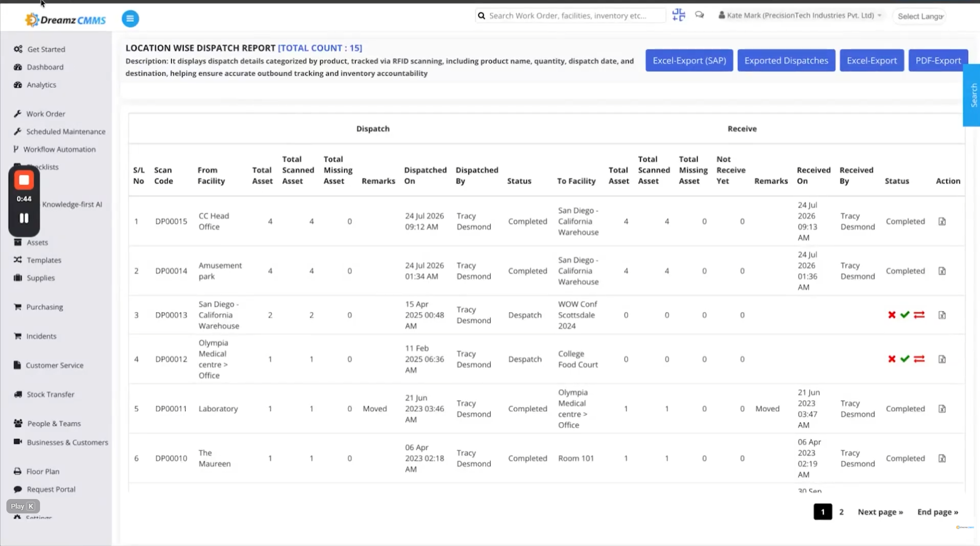Click scan code DP00012
This screenshot has width=980, height=546.
click(x=171, y=359)
